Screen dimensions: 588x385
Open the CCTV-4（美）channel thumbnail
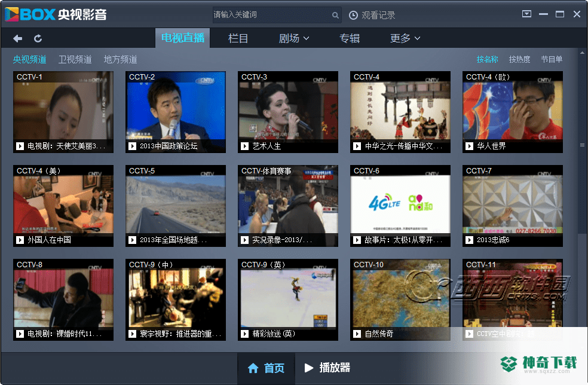click(x=63, y=206)
